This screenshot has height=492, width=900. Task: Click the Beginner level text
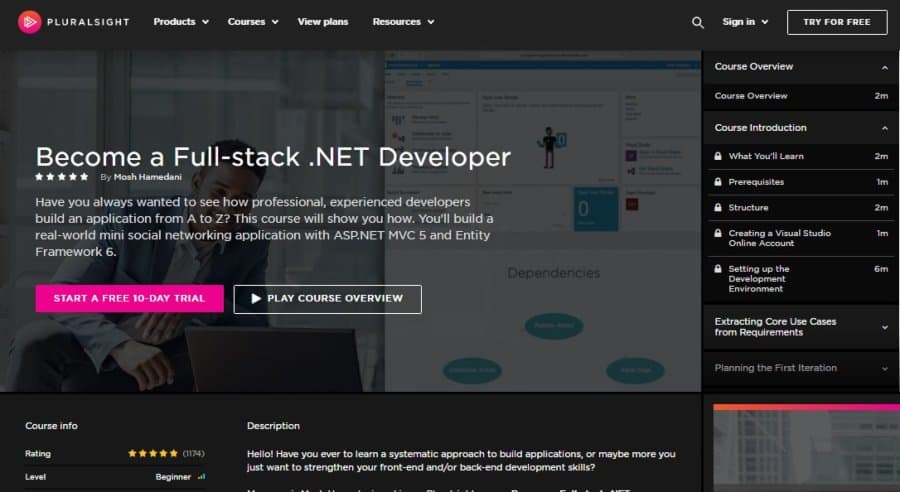173,476
